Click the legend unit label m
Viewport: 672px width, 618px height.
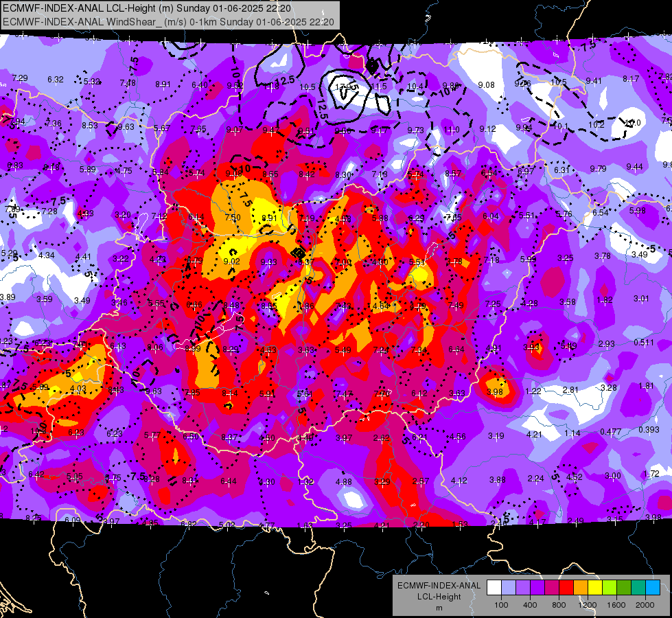(x=439, y=608)
